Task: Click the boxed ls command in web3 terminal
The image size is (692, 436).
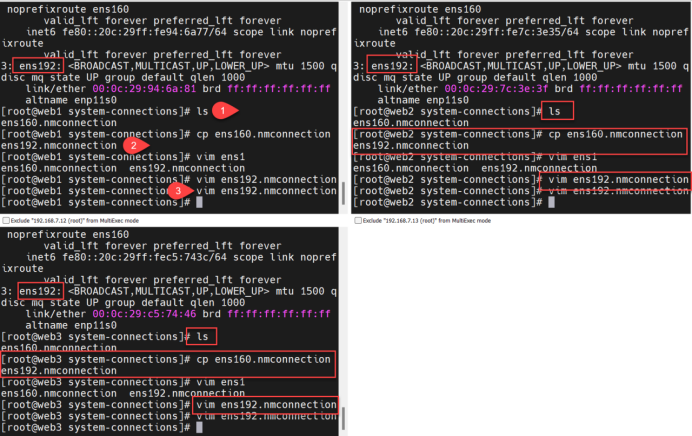Action: click(202, 336)
